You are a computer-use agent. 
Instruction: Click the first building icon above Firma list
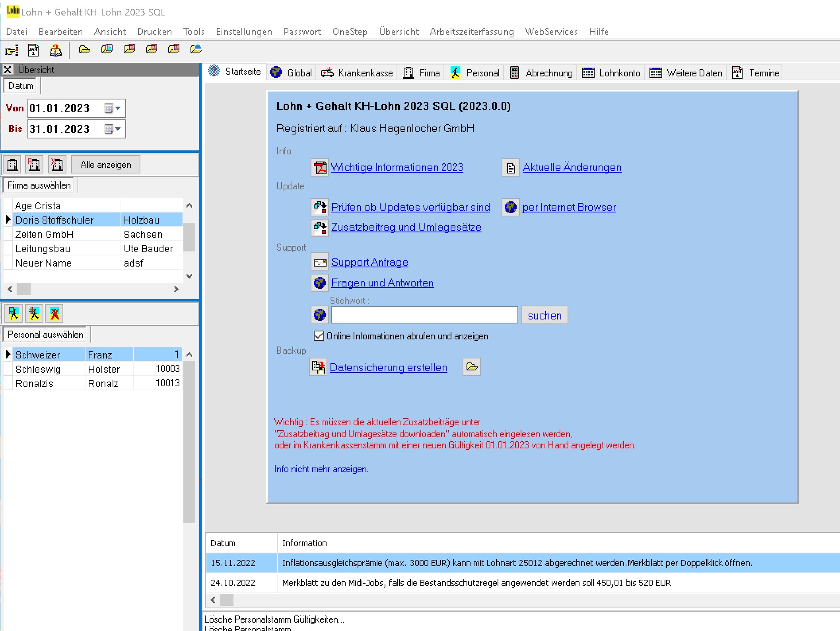[12, 164]
